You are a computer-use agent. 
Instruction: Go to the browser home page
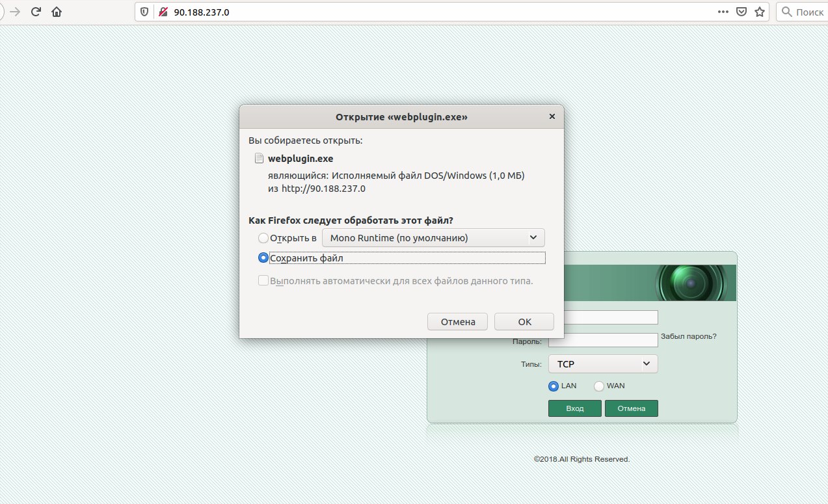[57, 12]
